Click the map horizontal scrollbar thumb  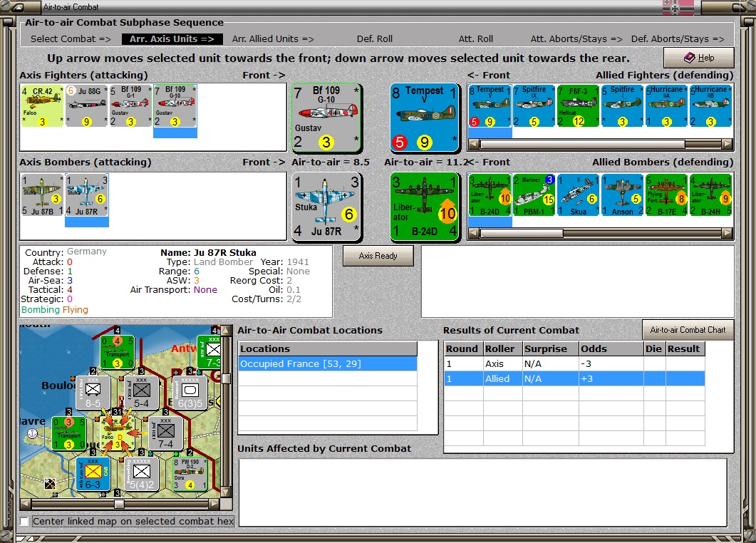(x=119, y=504)
